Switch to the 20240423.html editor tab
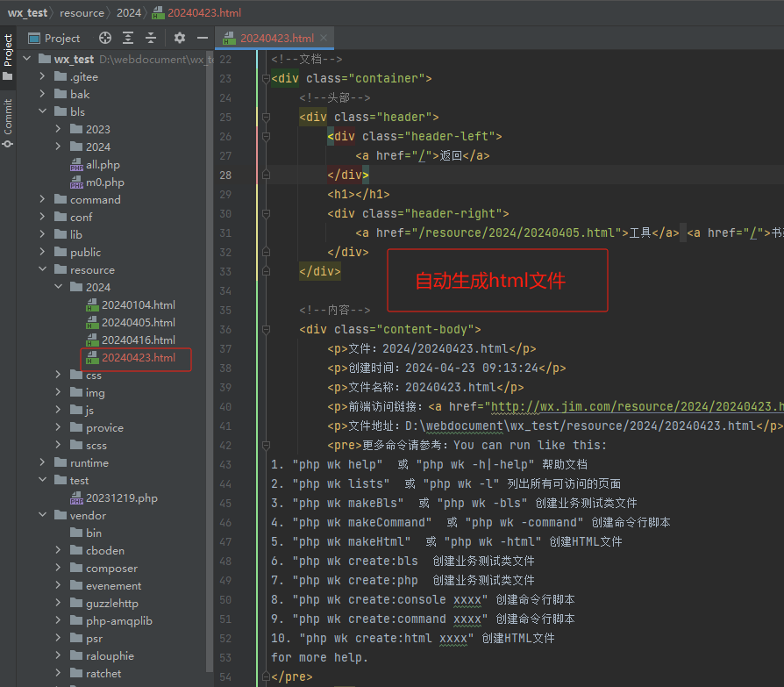The image size is (784, 687). 276,39
